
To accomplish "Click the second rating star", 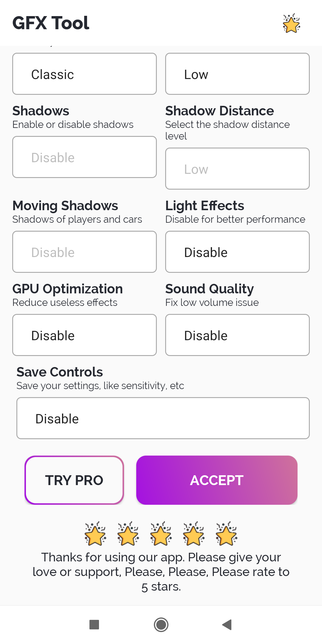I will pos(128,534).
